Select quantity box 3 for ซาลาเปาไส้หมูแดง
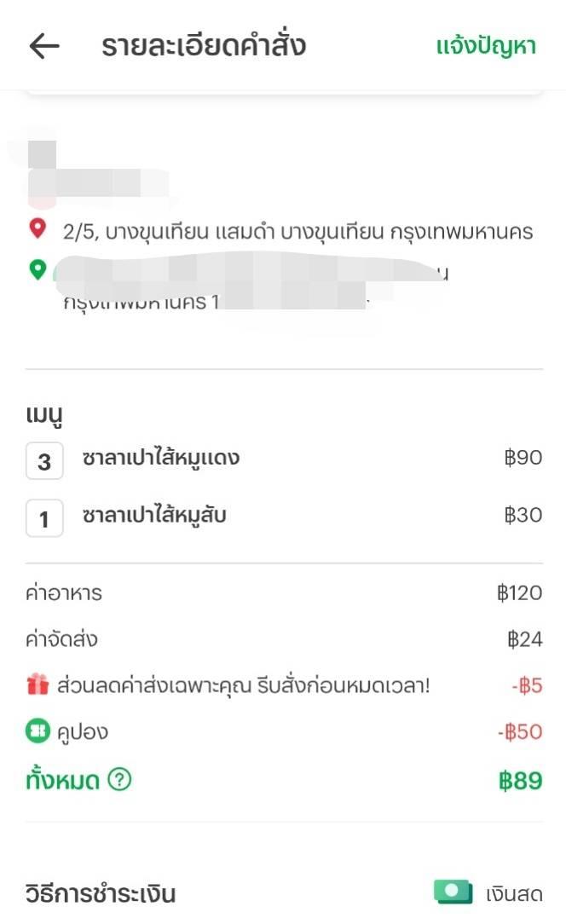 pos(44,461)
